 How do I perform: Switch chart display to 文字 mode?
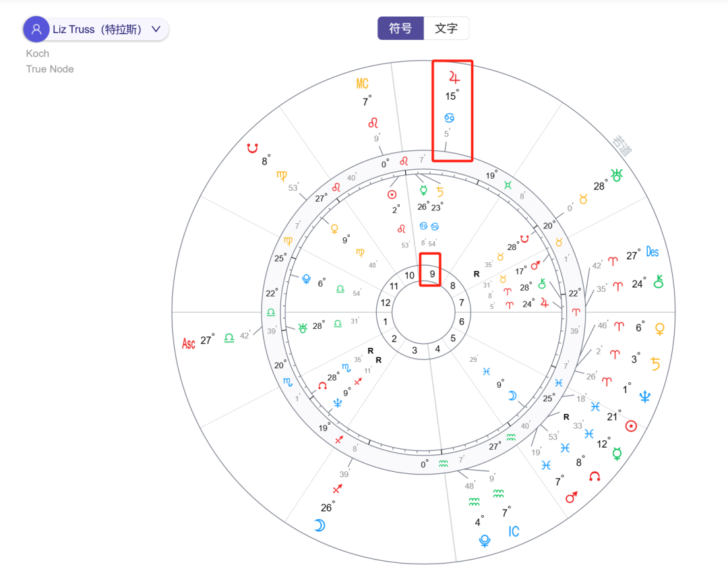[446, 28]
